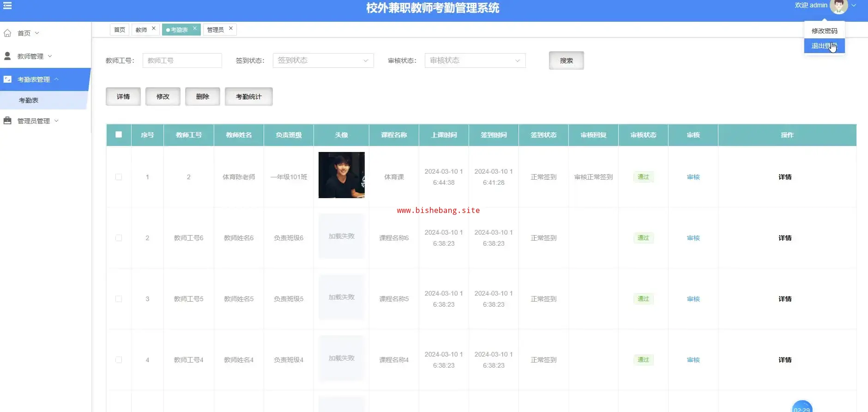Click the 教师工号 input field
This screenshot has width=868, height=412.
(182, 61)
